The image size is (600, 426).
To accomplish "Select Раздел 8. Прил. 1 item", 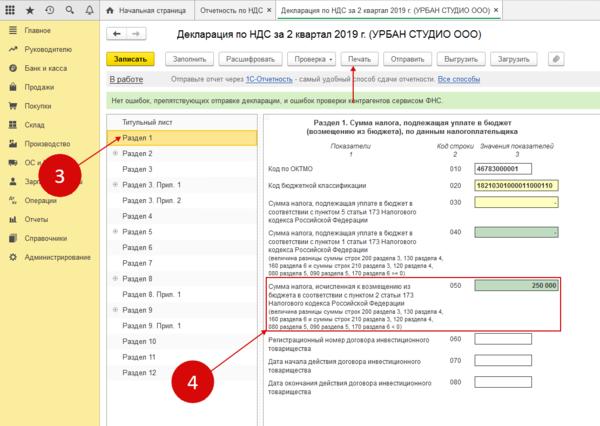I will coord(182,294).
